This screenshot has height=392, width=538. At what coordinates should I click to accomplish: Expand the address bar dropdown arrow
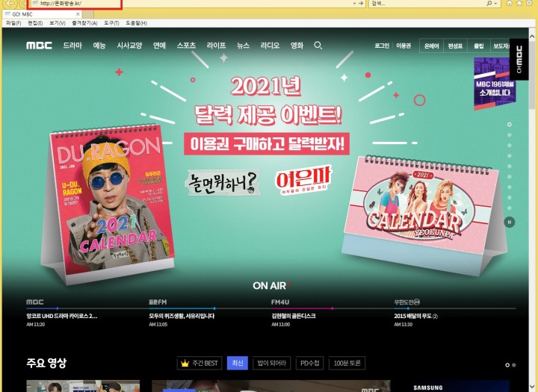click(353, 4)
